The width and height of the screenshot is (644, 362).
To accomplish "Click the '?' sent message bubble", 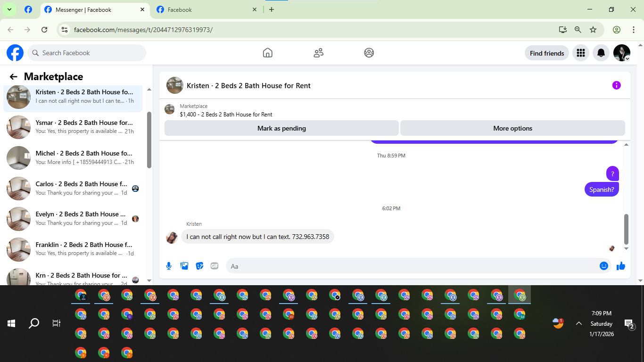I will pyautogui.click(x=612, y=173).
